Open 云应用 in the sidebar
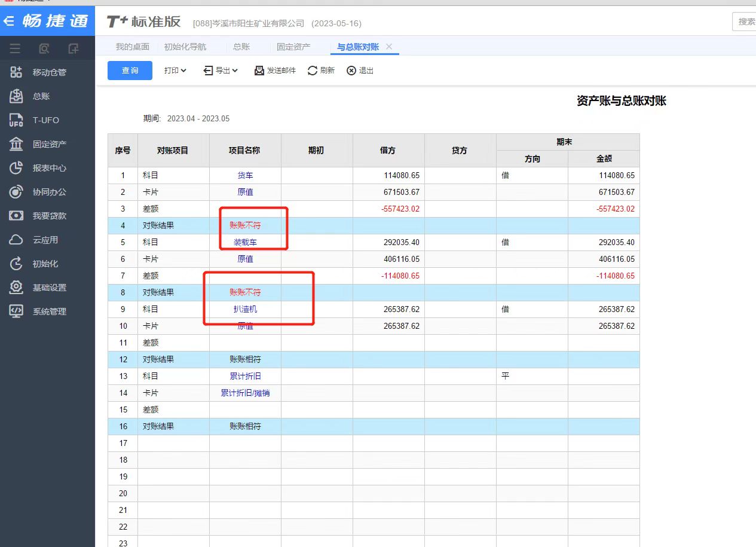 tap(45, 240)
